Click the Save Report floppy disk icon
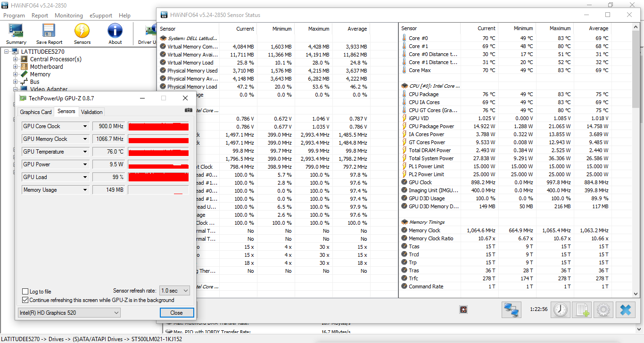The image size is (644, 343). (x=49, y=34)
